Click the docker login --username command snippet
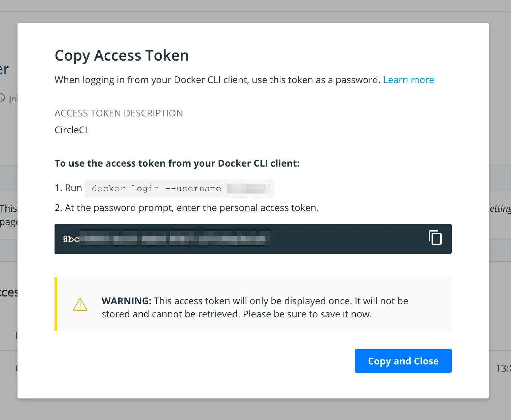 coord(155,188)
